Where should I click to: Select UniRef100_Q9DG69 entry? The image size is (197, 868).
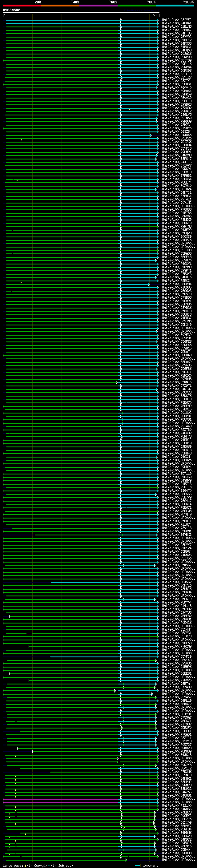(x=177, y=446)
